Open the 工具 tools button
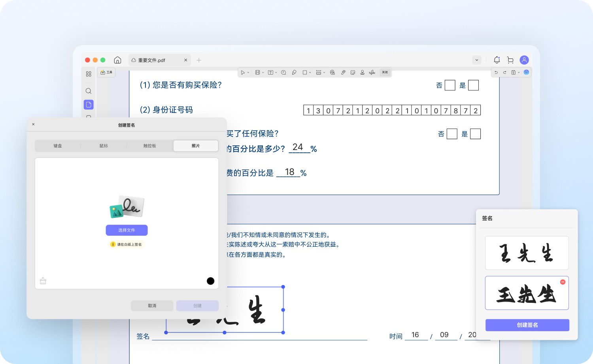Screen dimensions: 593x364 106,72
